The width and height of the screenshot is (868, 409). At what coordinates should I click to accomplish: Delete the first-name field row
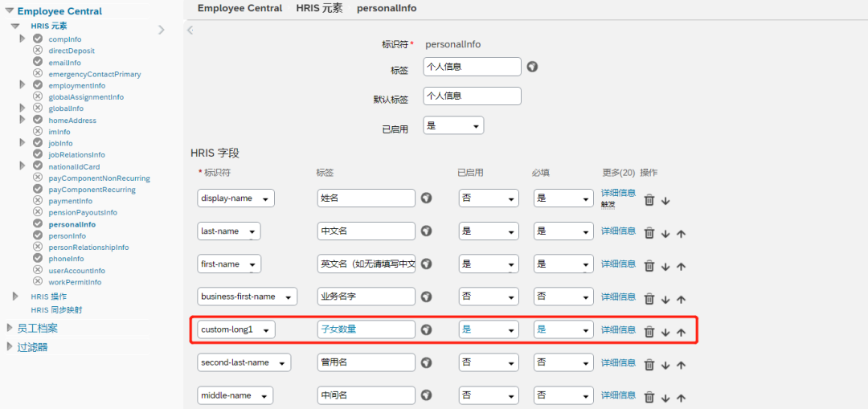(x=650, y=266)
